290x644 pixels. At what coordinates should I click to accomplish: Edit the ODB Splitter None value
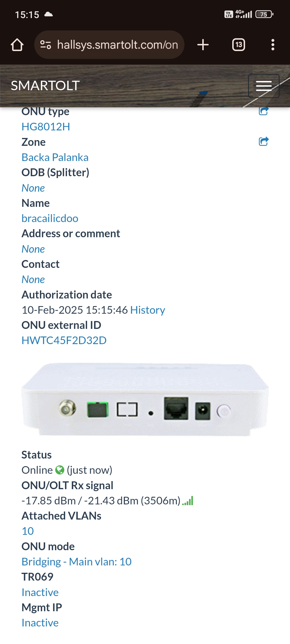33,188
